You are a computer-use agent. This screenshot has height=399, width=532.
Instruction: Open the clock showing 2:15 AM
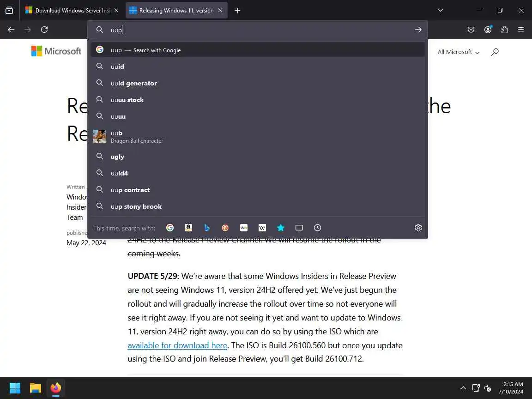[x=511, y=388]
